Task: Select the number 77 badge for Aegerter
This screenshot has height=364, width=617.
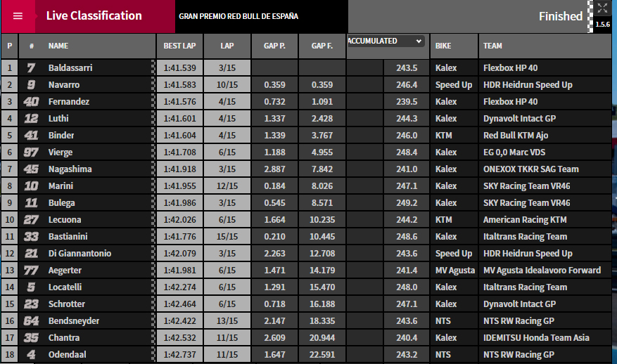Action: point(31,271)
